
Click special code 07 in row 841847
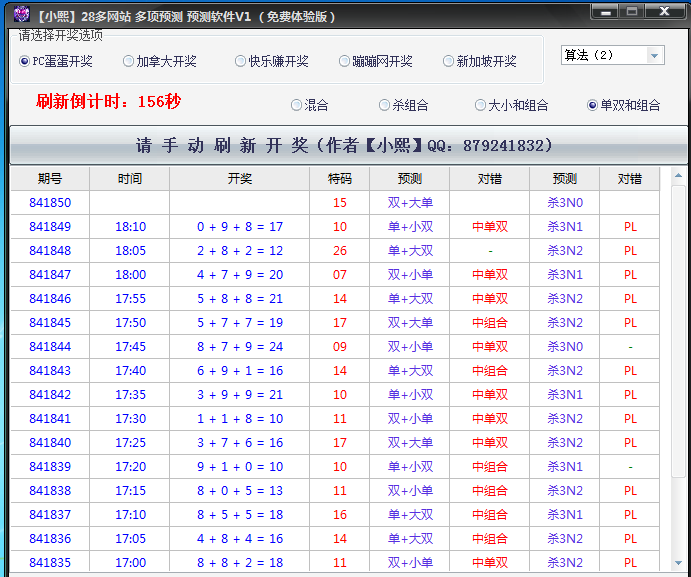(340, 275)
